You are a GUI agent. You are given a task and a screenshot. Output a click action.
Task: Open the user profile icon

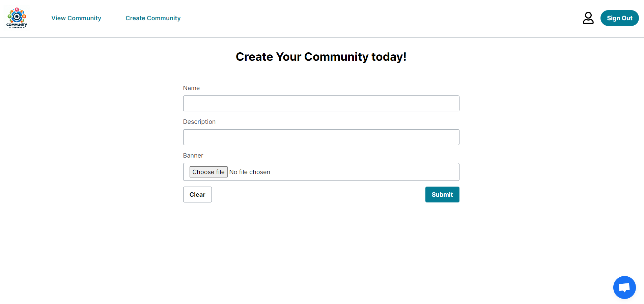(x=588, y=18)
